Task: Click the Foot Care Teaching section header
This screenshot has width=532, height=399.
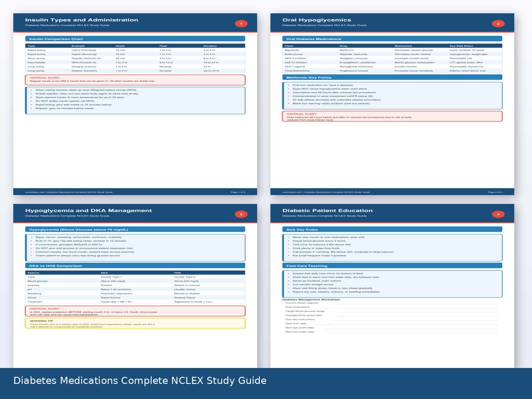Action: click(x=392, y=266)
